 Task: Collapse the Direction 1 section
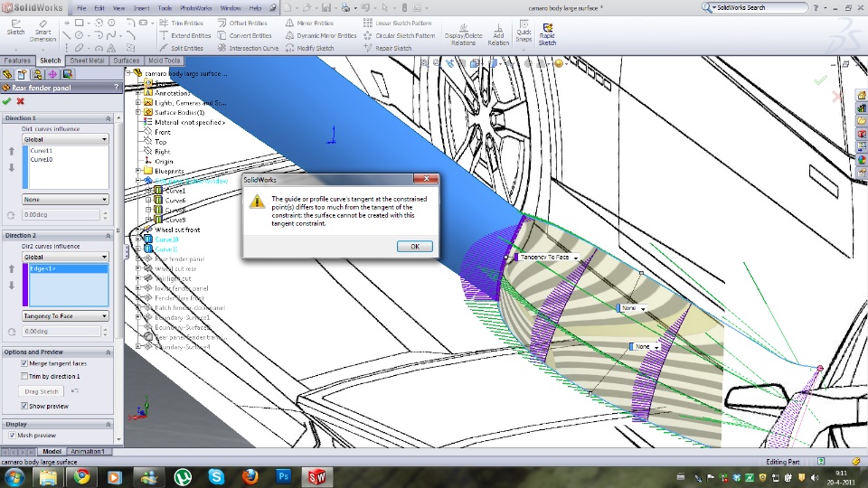pos(108,118)
